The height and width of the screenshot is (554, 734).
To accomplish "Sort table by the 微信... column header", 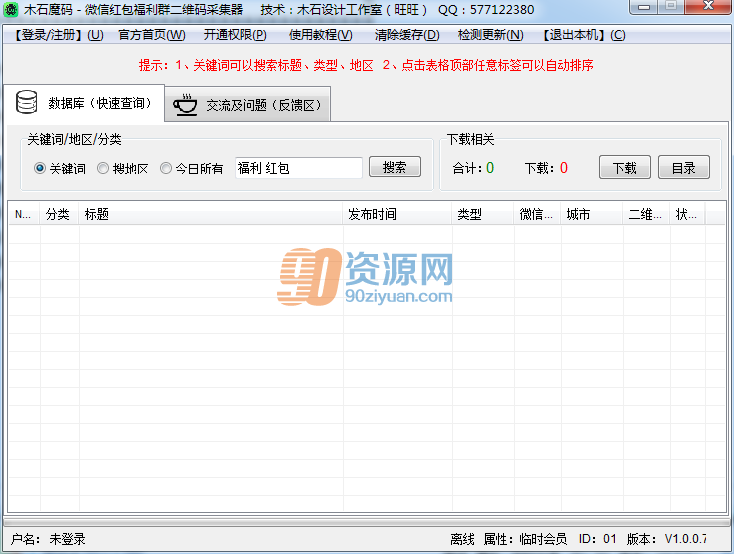I will click(x=537, y=214).
